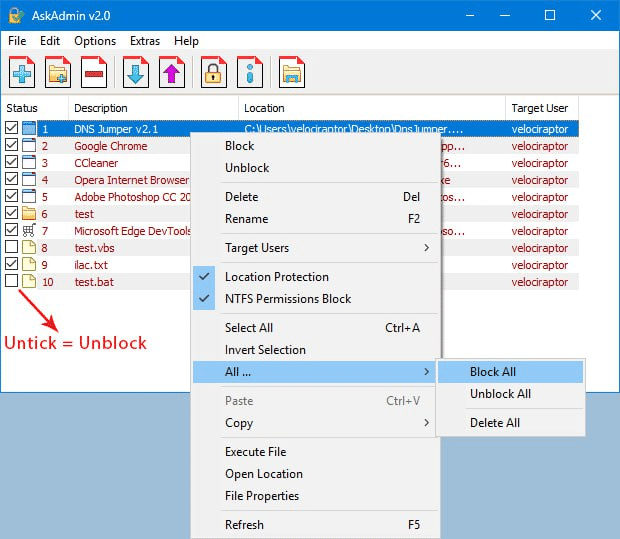Select Unblock All in the submenu
This screenshot has height=539, width=620.
(500, 394)
